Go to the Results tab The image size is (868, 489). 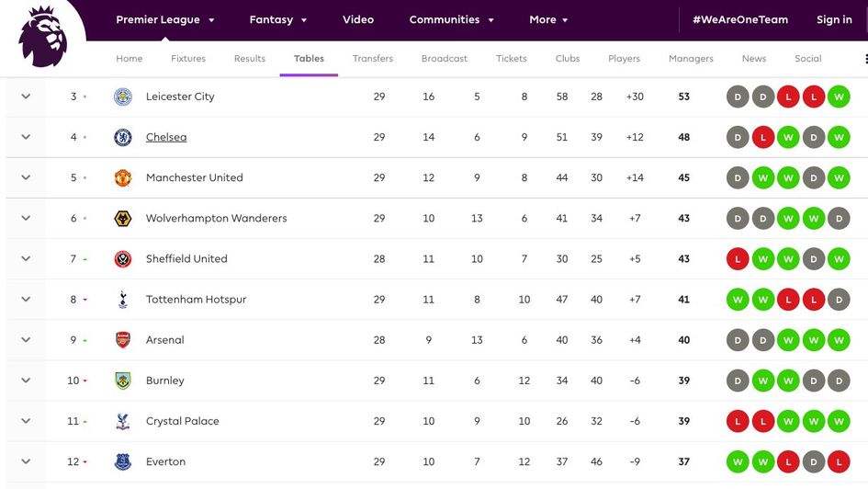250,59
